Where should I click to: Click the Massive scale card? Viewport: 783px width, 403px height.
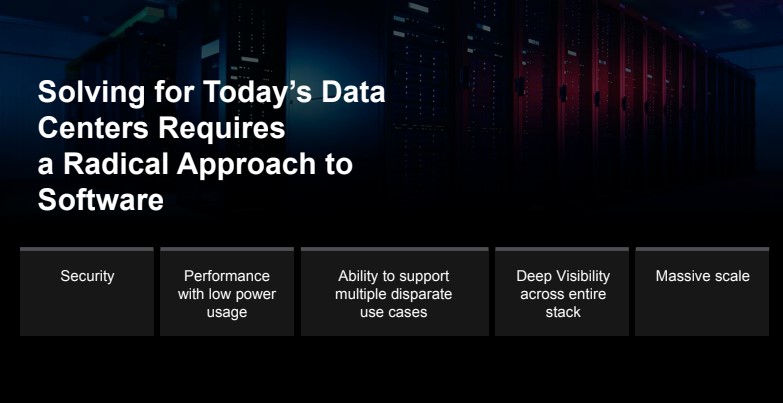702,292
